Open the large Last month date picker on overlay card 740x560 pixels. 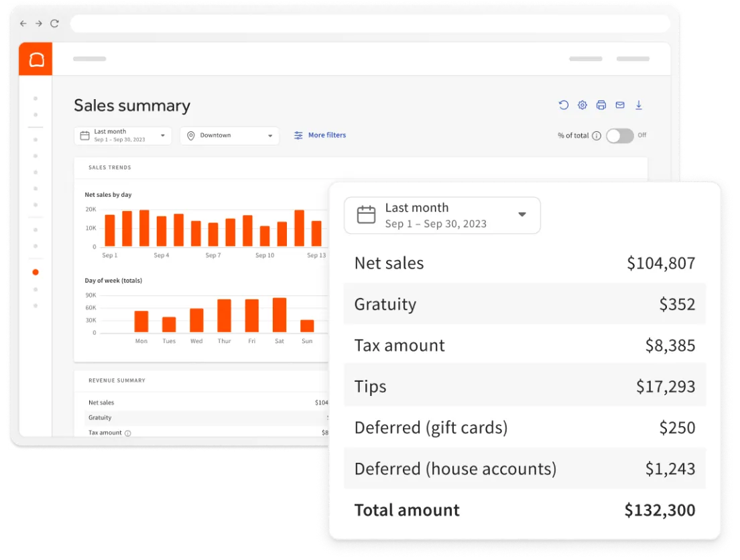[x=442, y=216]
